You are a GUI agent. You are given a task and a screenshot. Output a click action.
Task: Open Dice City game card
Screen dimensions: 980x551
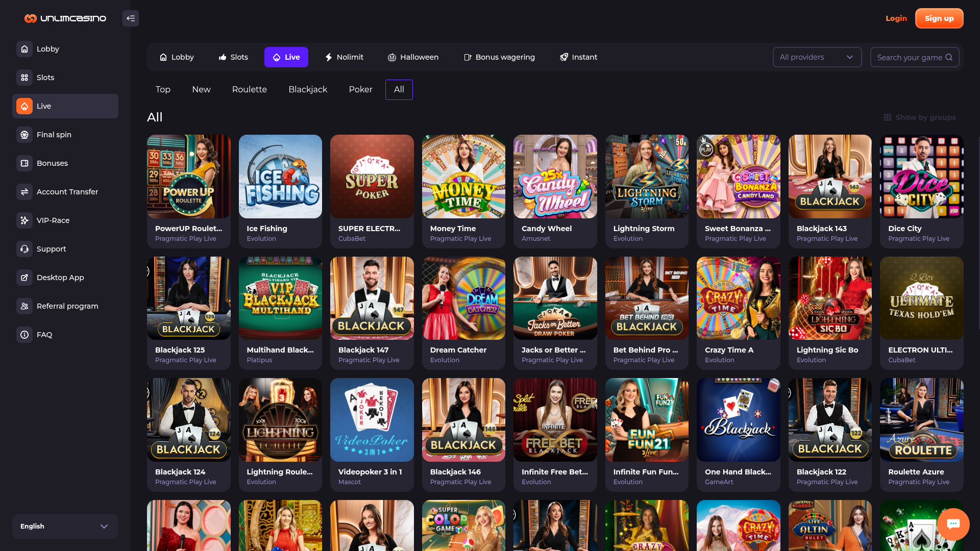tap(922, 191)
